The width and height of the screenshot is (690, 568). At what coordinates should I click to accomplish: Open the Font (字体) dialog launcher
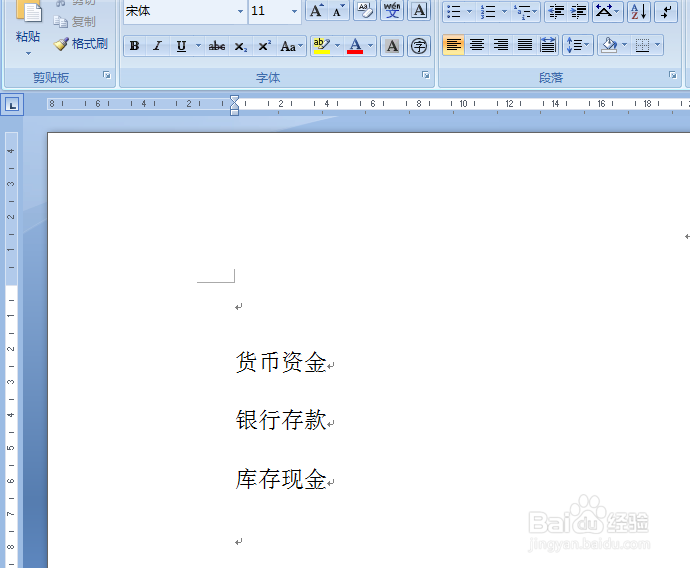click(426, 75)
